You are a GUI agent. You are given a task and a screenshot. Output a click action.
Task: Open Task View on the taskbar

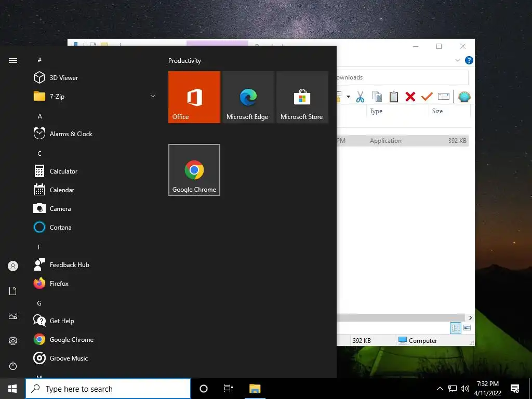pyautogui.click(x=229, y=389)
